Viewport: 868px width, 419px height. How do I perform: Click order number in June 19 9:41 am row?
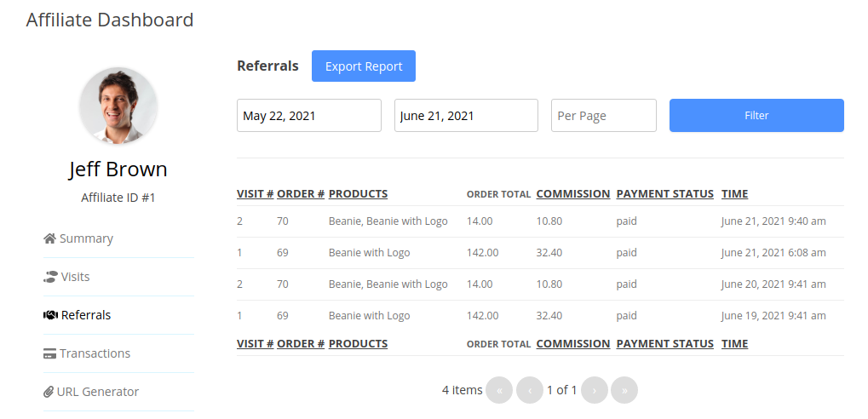[x=282, y=316]
